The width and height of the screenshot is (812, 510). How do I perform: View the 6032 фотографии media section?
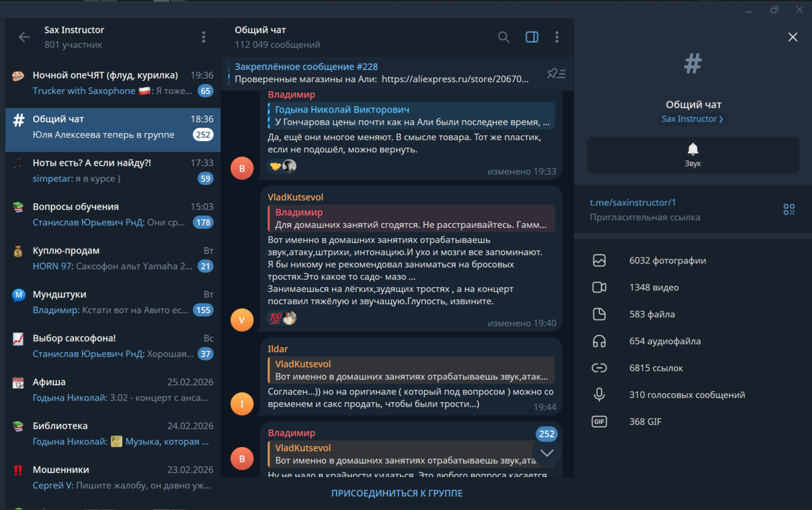[x=667, y=261]
